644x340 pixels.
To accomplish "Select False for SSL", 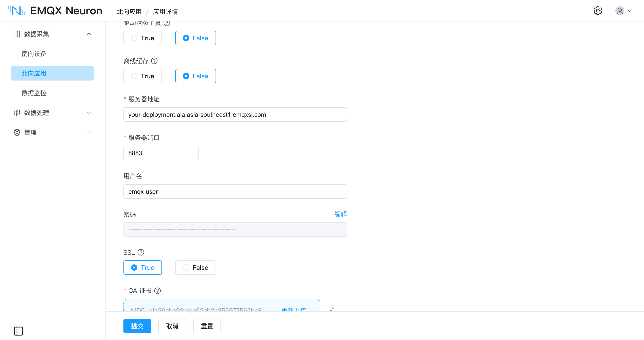I will (x=195, y=268).
